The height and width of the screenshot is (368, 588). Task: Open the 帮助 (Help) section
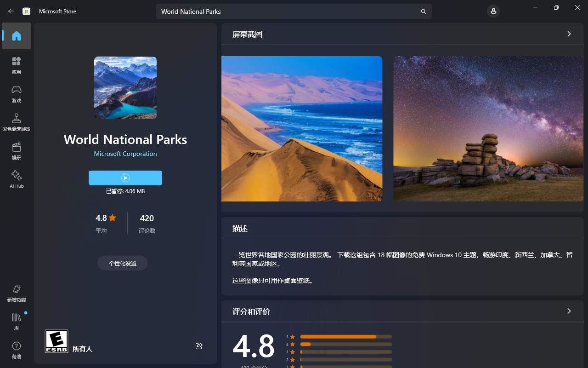pyautogui.click(x=17, y=350)
